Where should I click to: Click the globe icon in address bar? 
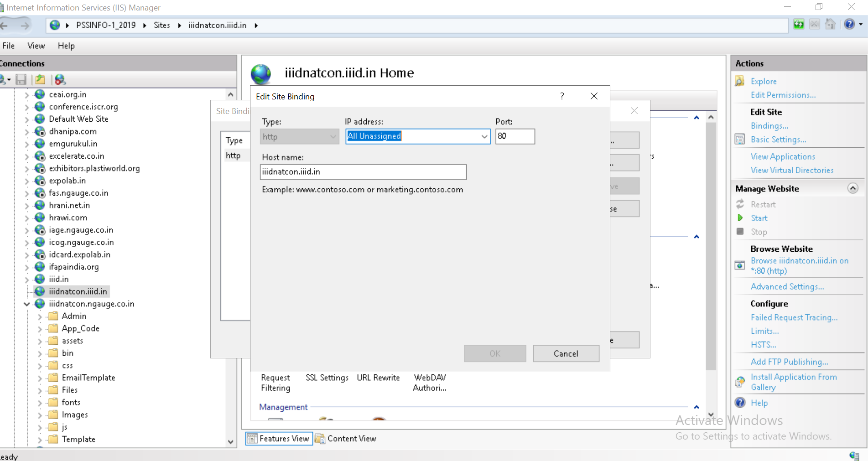click(x=55, y=25)
